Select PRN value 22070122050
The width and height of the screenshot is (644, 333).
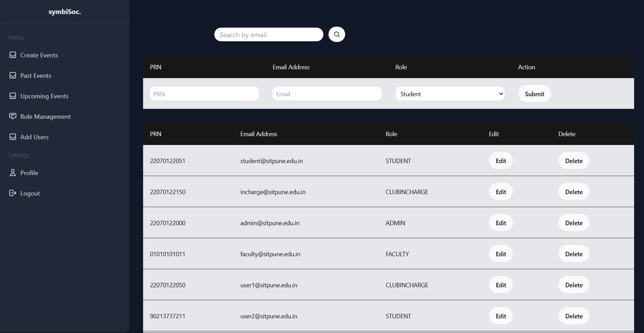pyautogui.click(x=168, y=285)
